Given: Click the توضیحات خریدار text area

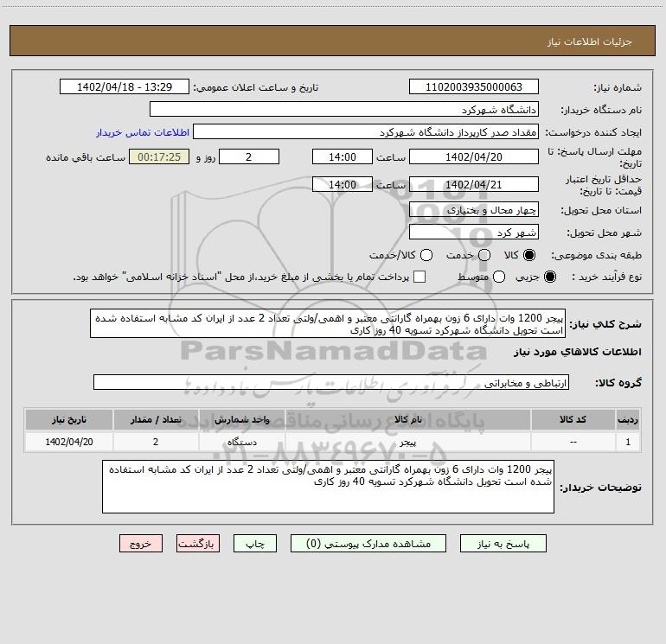Looking at the screenshot, I should [329, 487].
